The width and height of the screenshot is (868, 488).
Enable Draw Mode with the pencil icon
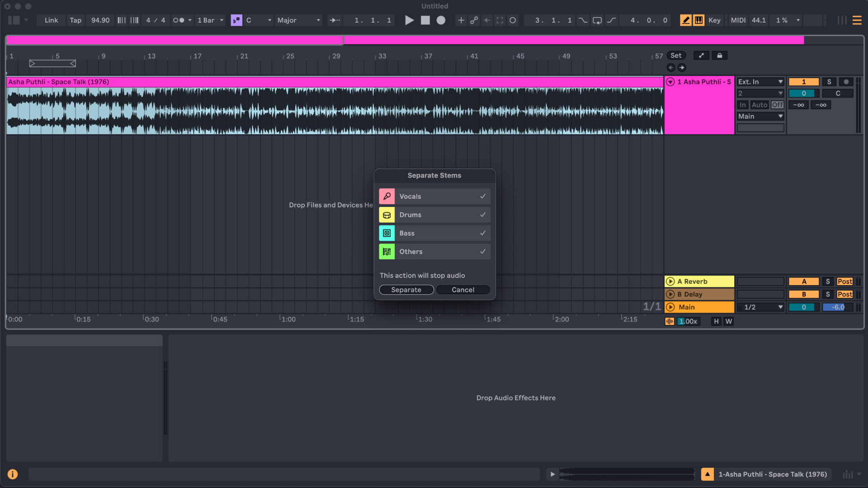pyautogui.click(x=685, y=20)
